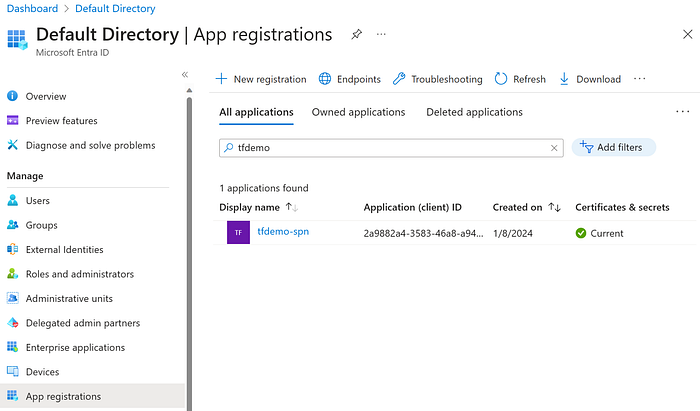This screenshot has height=411, width=700.
Task: Click the sidebar scrollbar up arrow
Action: pyautogui.click(x=189, y=90)
